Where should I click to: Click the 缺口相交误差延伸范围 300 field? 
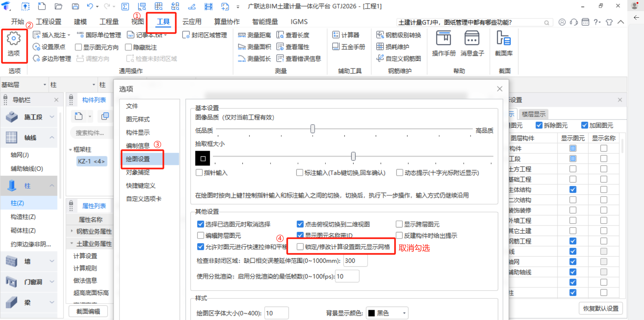(x=355, y=260)
